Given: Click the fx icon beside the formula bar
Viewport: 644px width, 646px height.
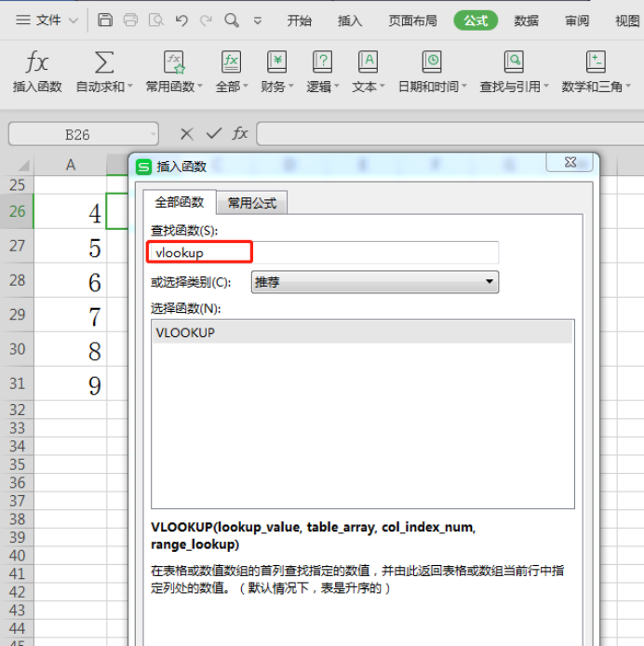Looking at the screenshot, I should (x=240, y=134).
